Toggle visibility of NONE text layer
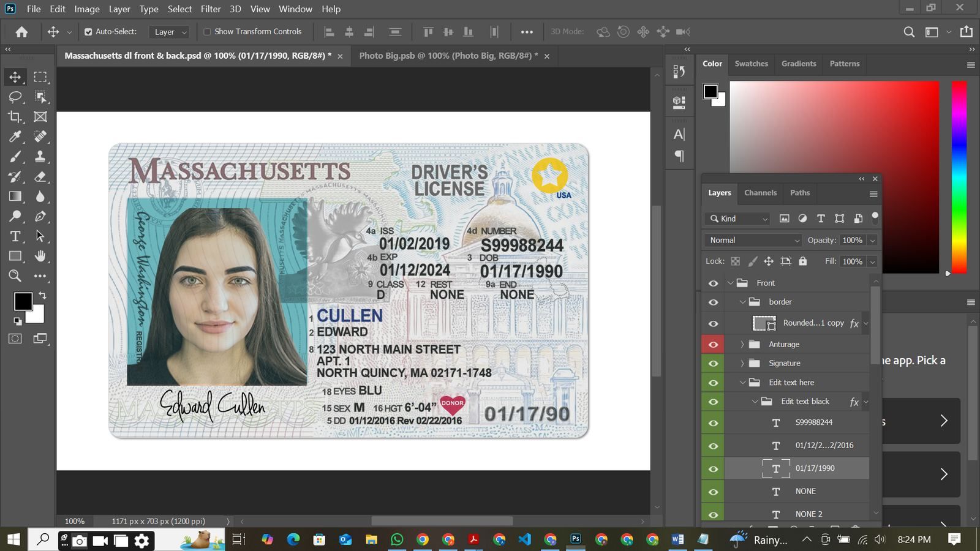The height and width of the screenshot is (551, 980). (713, 492)
